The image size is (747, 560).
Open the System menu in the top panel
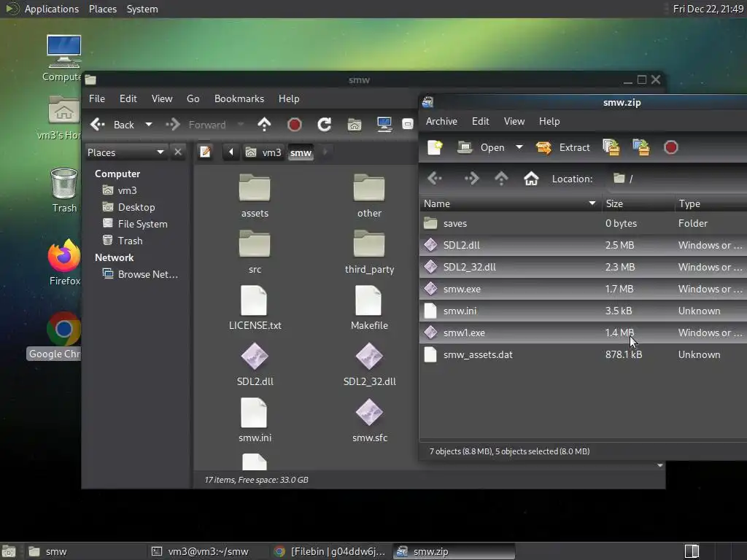tap(142, 9)
